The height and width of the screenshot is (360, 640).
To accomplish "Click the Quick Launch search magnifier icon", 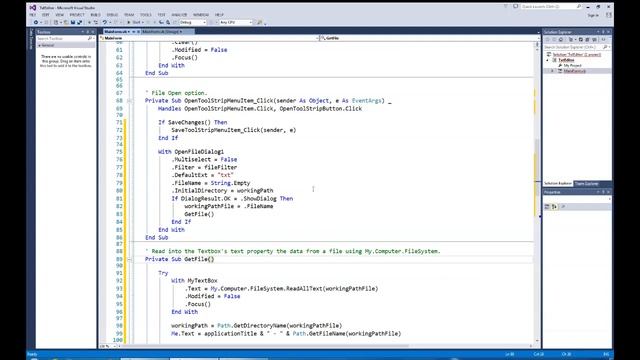I will (x=579, y=7).
